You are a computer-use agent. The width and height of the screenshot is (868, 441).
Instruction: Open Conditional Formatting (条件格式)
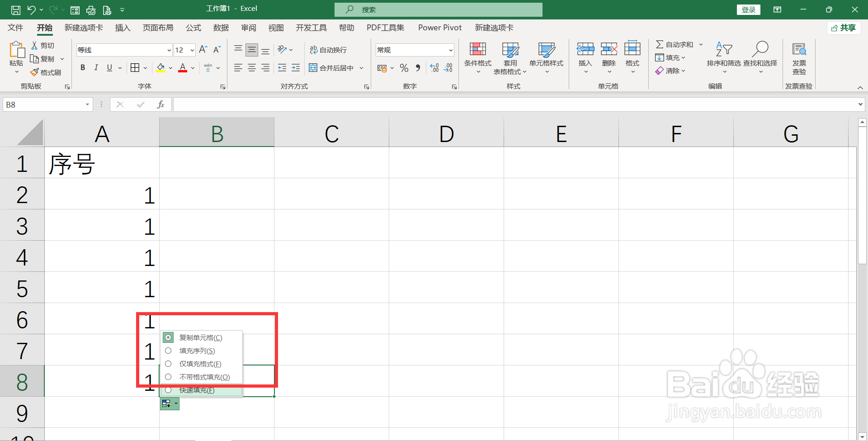coord(478,58)
